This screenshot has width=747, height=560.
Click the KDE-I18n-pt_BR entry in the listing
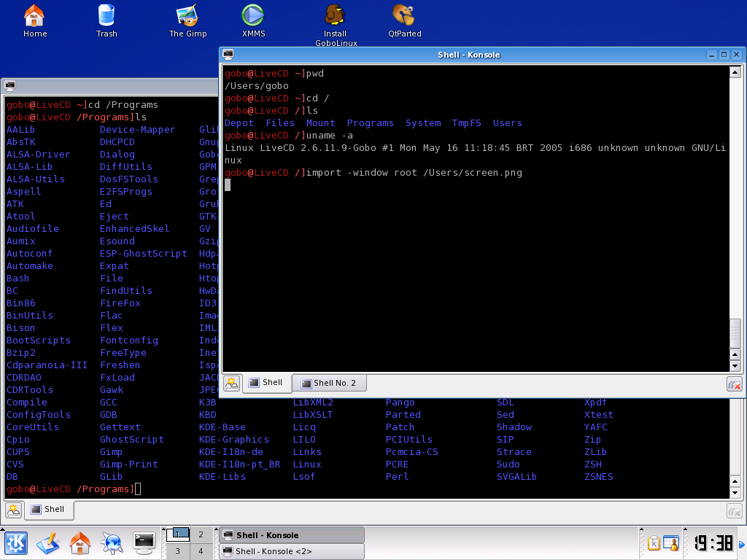click(x=239, y=464)
